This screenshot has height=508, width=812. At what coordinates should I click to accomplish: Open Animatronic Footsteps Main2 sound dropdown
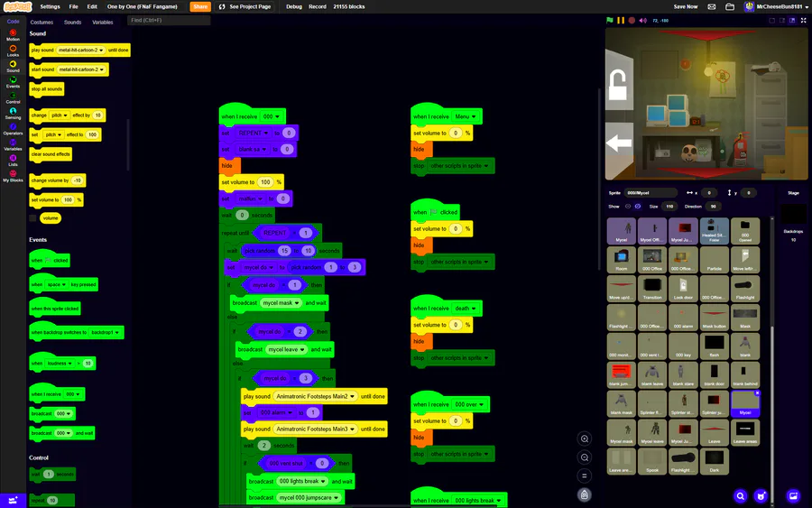315,396
